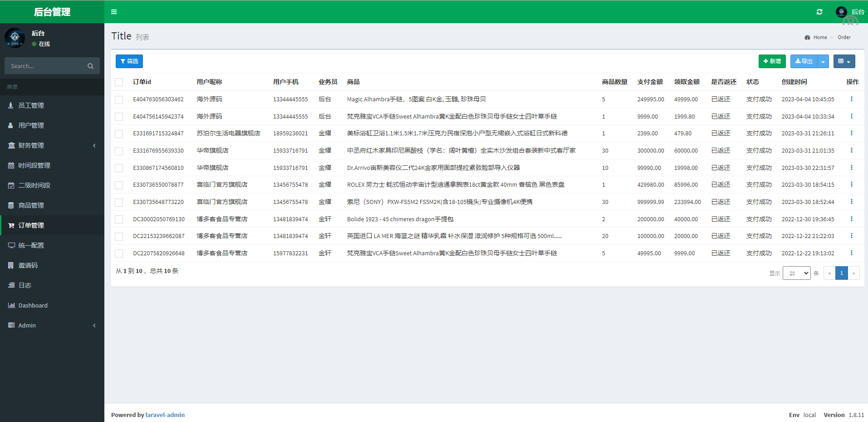Select 商品管理 in the sidebar
This screenshot has height=422, width=868.
(32, 205)
